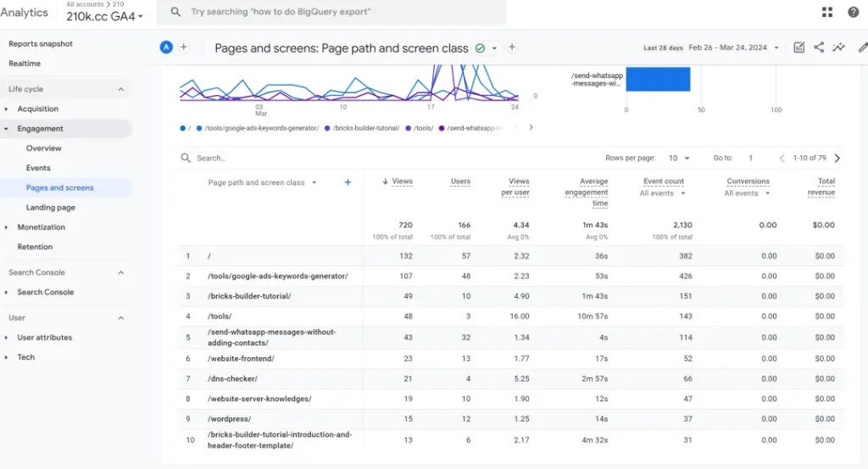Click the /wordpress/ page path row
The width and height of the screenshot is (868, 469).
[229, 418]
